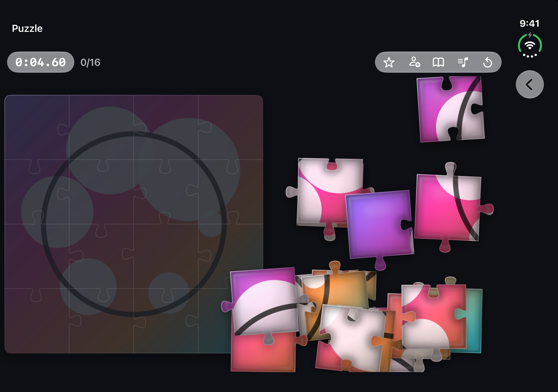Viewport: 558px width, 392px height.
Task: Open the music playlist icon
Action: (x=463, y=62)
